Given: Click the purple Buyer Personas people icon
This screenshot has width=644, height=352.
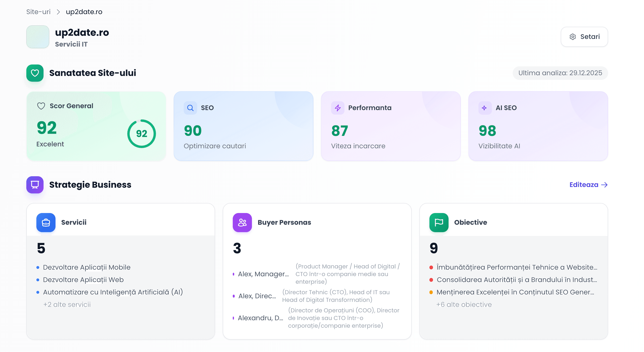Looking at the screenshot, I should click(242, 222).
